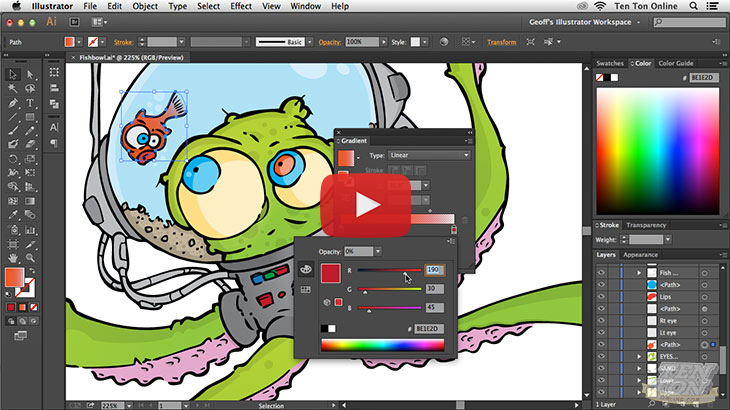Open the Paragraph panel icon
730x410 pixels.
click(x=54, y=143)
